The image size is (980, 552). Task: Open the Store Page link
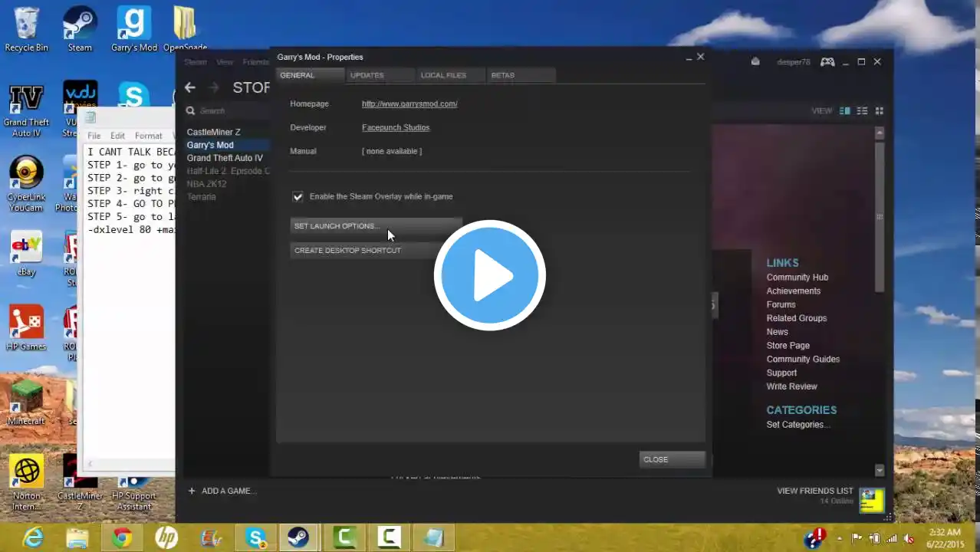pyautogui.click(x=788, y=346)
